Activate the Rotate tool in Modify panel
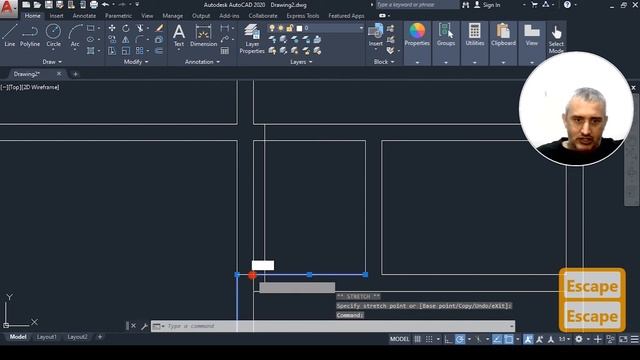Image resolution: width=640 pixels, height=360 pixels. pyautogui.click(x=126, y=28)
